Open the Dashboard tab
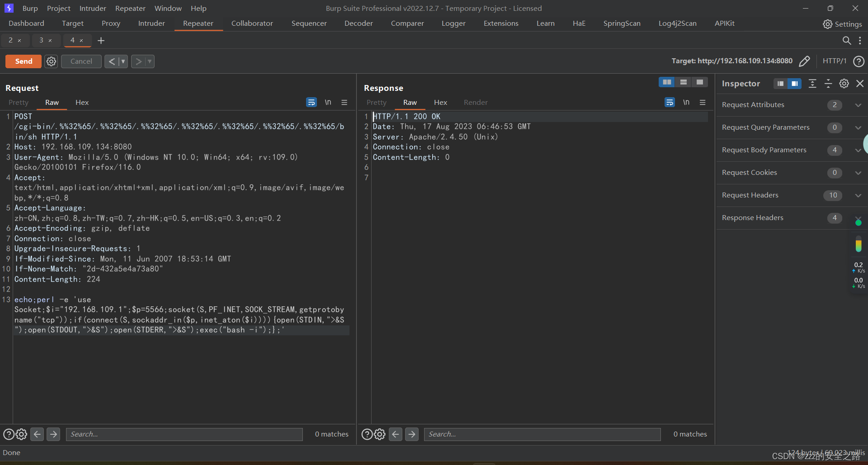The image size is (868, 465). (26, 23)
